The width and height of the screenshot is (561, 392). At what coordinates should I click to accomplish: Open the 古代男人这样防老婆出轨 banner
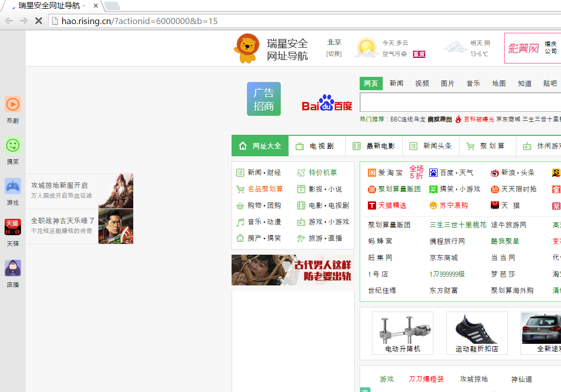click(x=293, y=270)
